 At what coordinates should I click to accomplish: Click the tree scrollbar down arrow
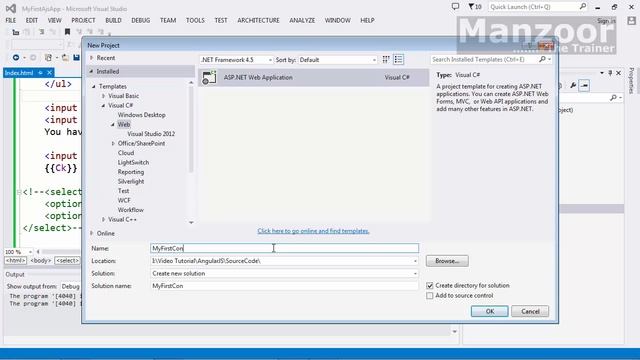point(191,222)
